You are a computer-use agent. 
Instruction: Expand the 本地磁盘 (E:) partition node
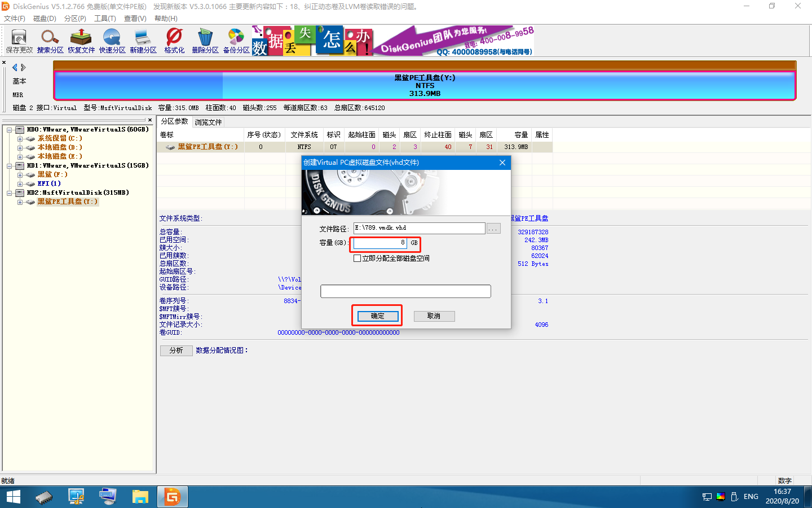click(x=20, y=157)
